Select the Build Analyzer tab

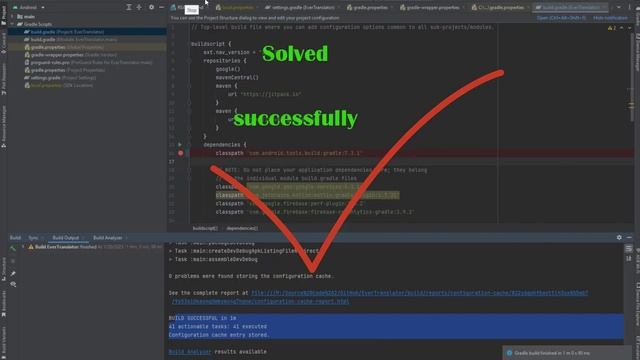coord(108,238)
